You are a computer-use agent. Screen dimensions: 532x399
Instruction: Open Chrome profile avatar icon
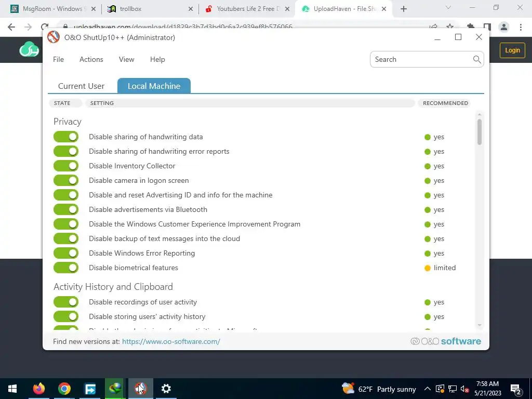coord(504,27)
